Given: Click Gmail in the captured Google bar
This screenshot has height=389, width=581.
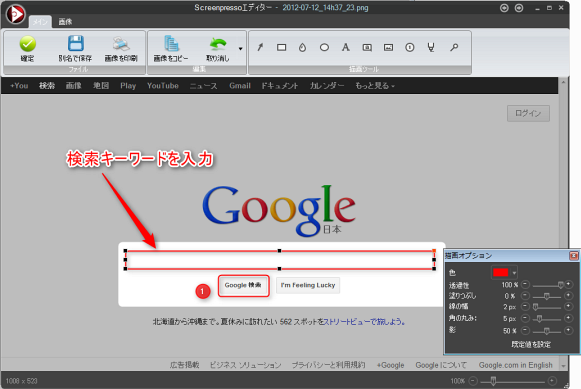Looking at the screenshot, I should coord(240,86).
